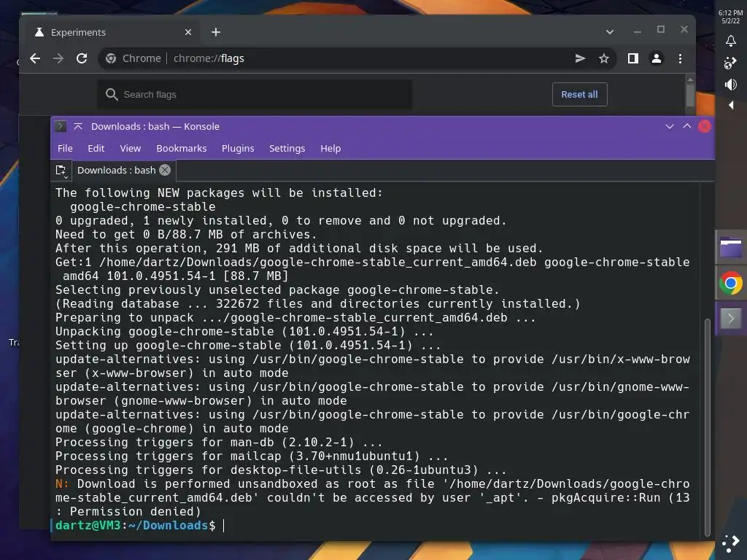Toggle keep Konsole window above others
747x560 pixels.
click(x=78, y=126)
